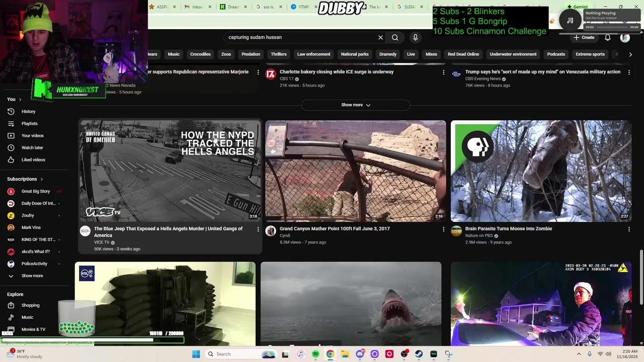The image size is (644, 362).
Task: Click the Windows Start button
Action: click(x=196, y=354)
